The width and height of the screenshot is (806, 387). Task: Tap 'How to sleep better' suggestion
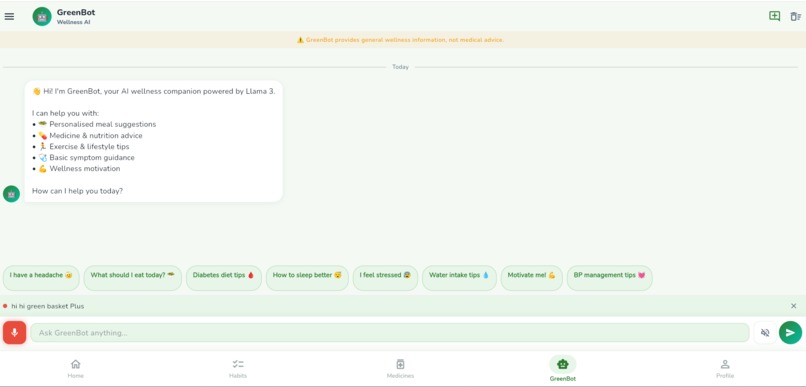[x=307, y=278]
